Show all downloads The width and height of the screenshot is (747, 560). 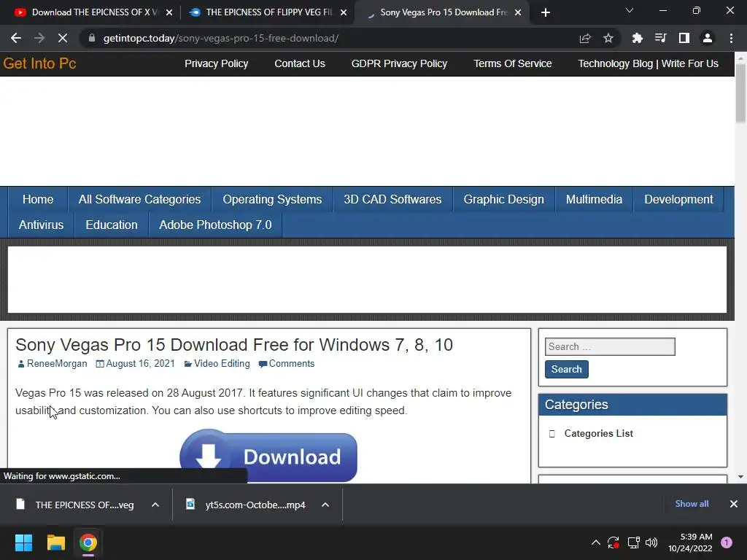[692, 504]
